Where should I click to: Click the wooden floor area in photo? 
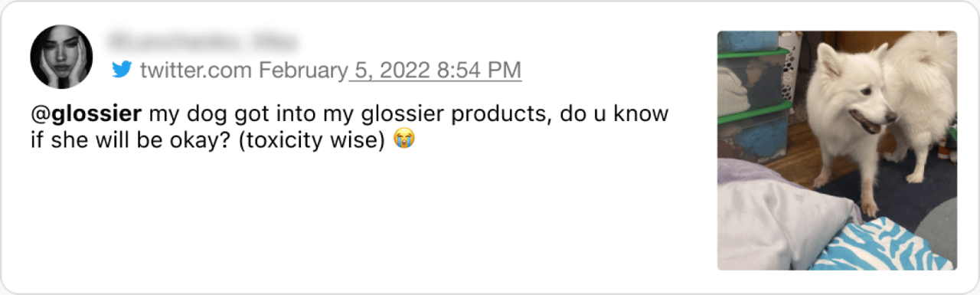(x=796, y=152)
